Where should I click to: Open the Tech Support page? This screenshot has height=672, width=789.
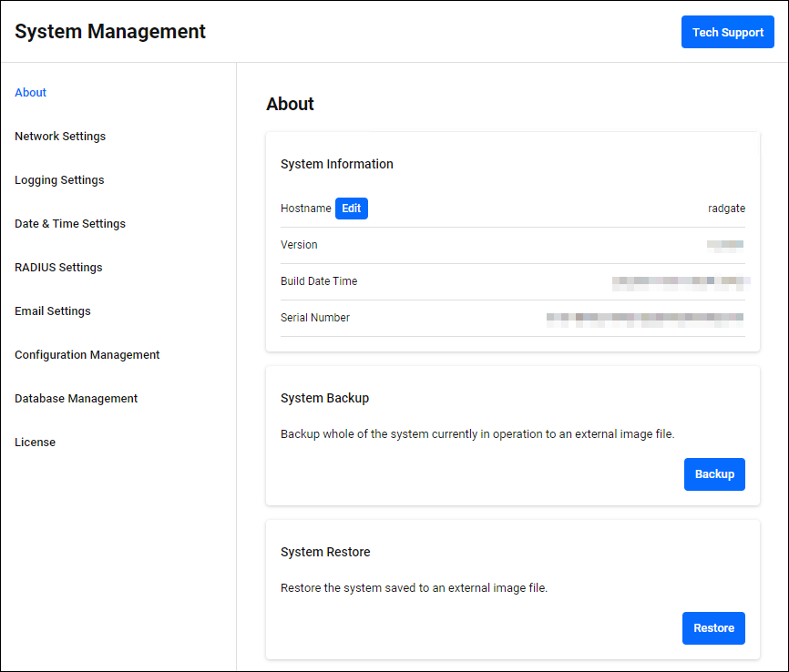point(727,32)
